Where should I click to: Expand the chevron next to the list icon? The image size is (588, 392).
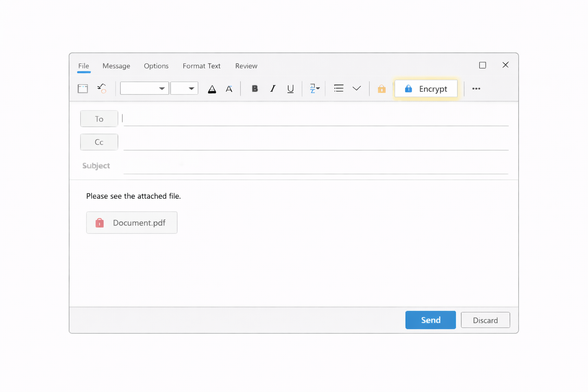click(356, 88)
